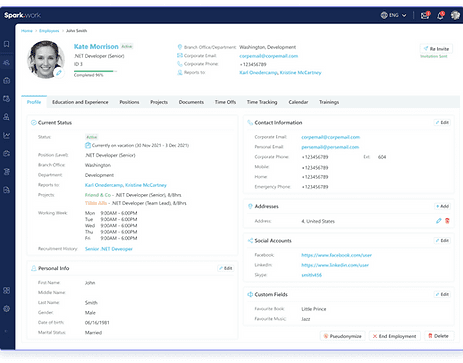Open the bookmark icon in the sidebar
Screen dimensions: 463x363
pos(6,44)
